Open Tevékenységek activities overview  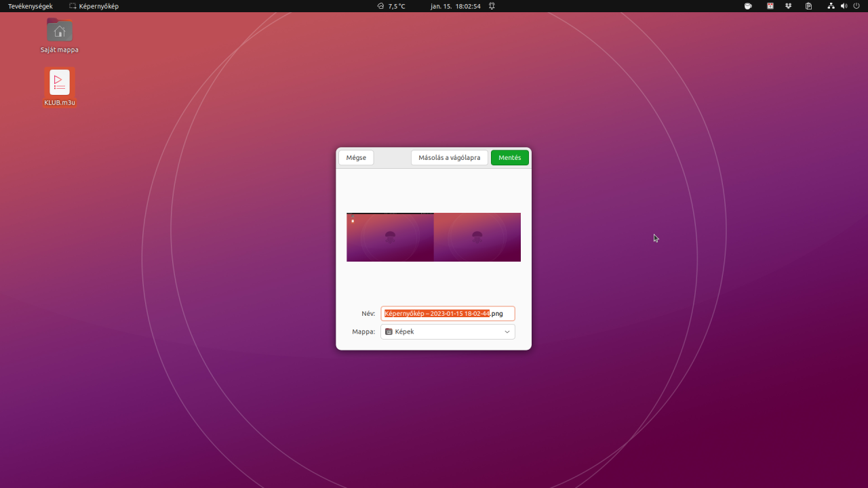pyautogui.click(x=31, y=6)
